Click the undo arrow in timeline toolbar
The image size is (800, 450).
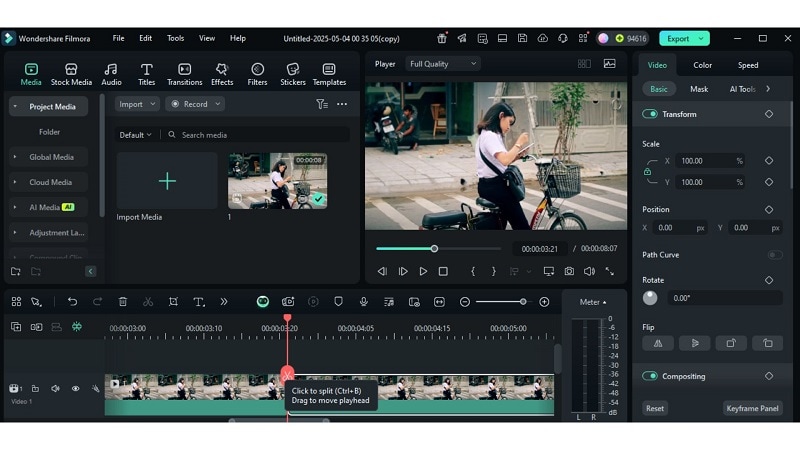(72, 302)
